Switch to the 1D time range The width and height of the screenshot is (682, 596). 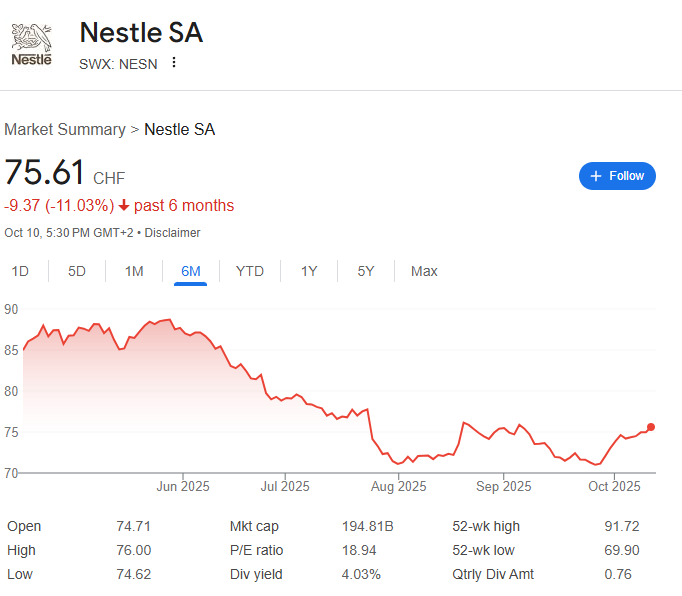(x=20, y=271)
